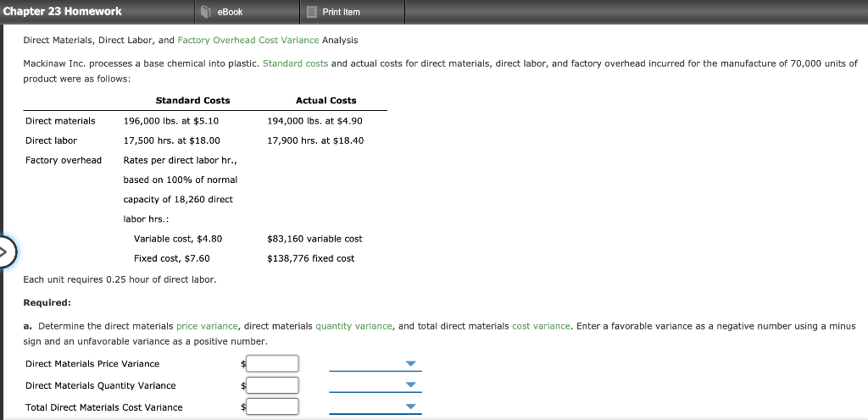Open dropdown for Total Direct Materials Cost Variance
The width and height of the screenshot is (868, 420).
pyautogui.click(x=376, y=406)
